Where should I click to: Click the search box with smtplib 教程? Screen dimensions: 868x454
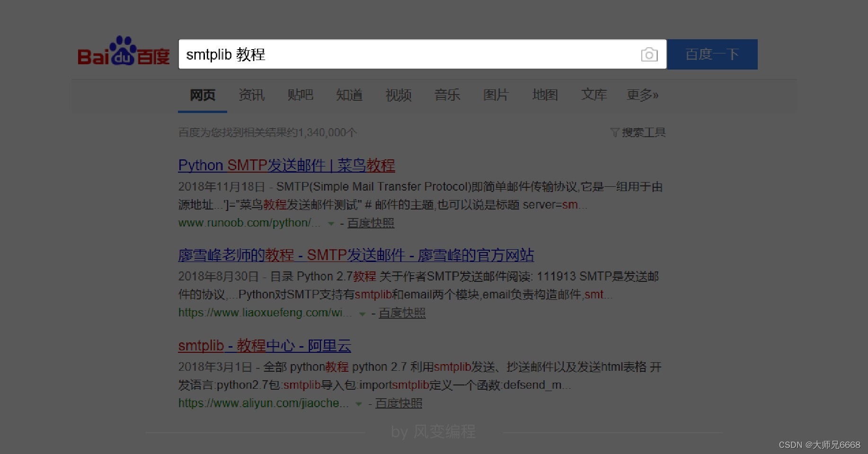[x=422, y=54]
